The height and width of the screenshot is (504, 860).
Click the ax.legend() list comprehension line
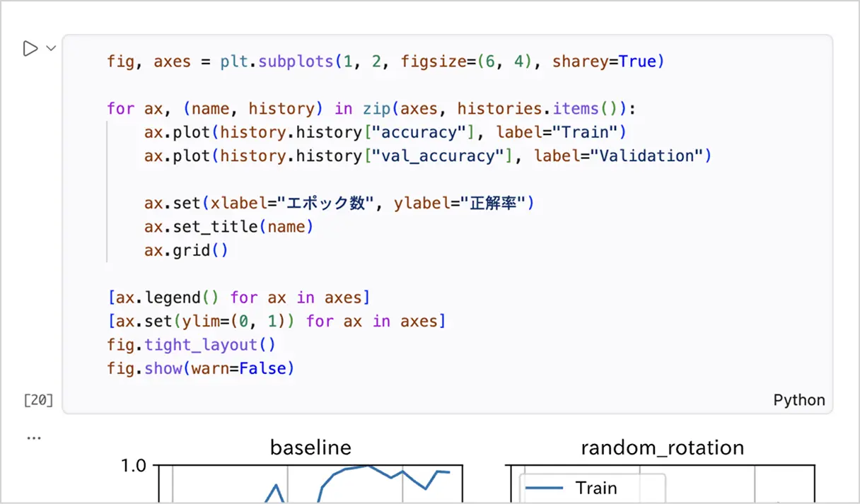click(x=238, y=298)
